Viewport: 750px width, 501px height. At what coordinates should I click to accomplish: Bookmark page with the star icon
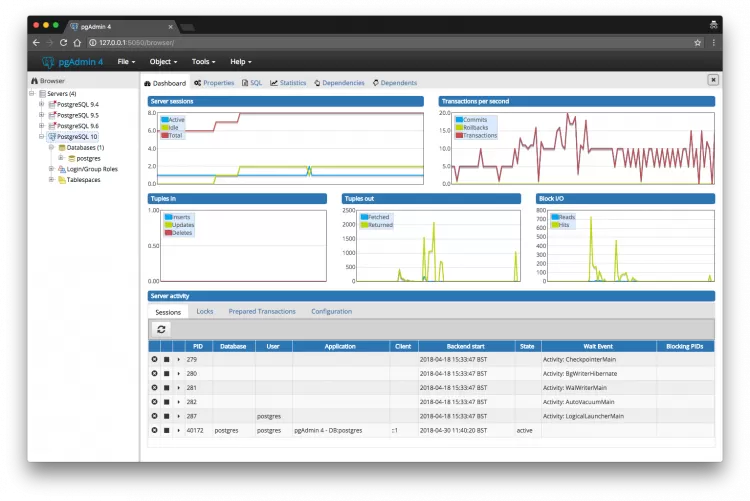(x=697, y=43)
